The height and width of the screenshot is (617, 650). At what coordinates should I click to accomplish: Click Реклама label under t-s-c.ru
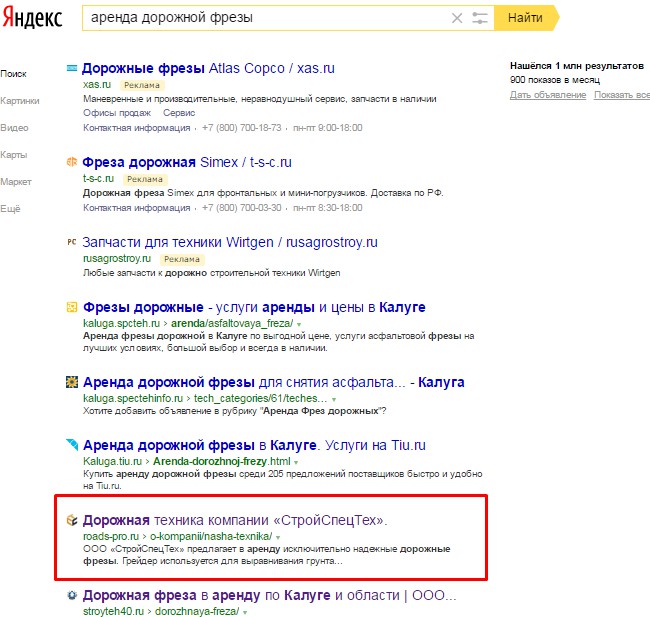[x=145, y=179]
